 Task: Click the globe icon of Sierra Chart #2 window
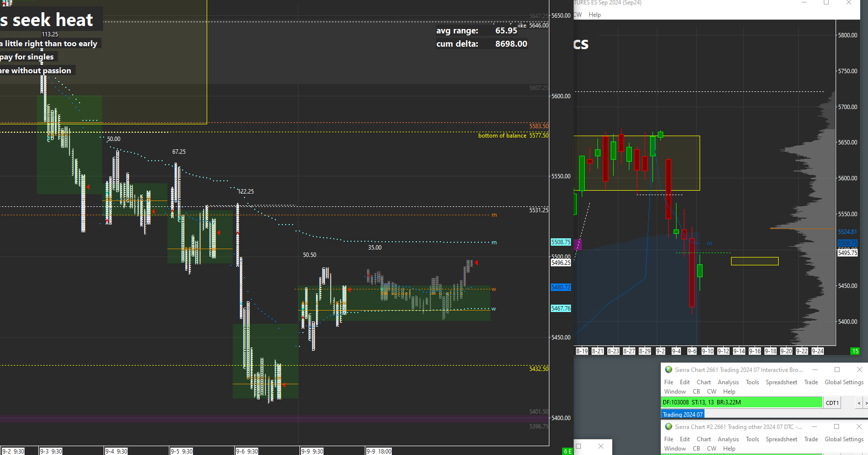click(668, 427)
